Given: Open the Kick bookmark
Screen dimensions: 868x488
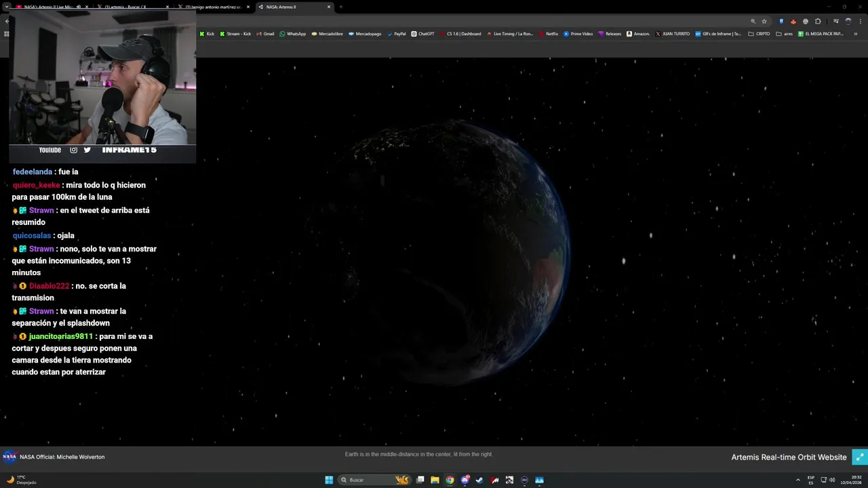Looking at the screenshot, I should (207, 34).
